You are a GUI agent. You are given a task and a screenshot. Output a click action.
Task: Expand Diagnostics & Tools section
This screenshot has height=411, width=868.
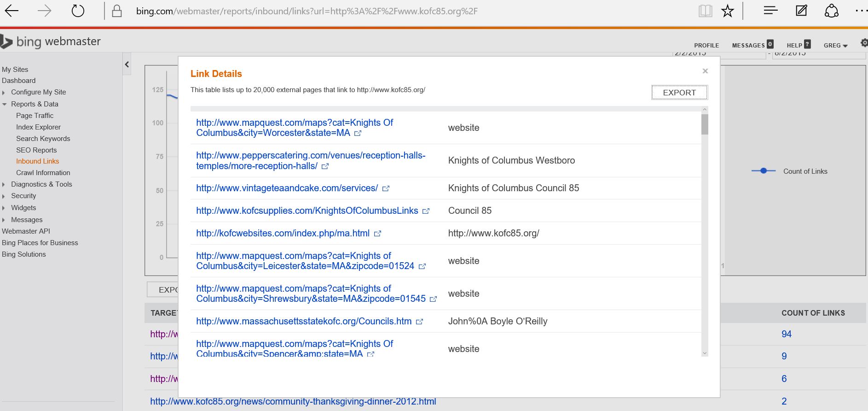4,185
